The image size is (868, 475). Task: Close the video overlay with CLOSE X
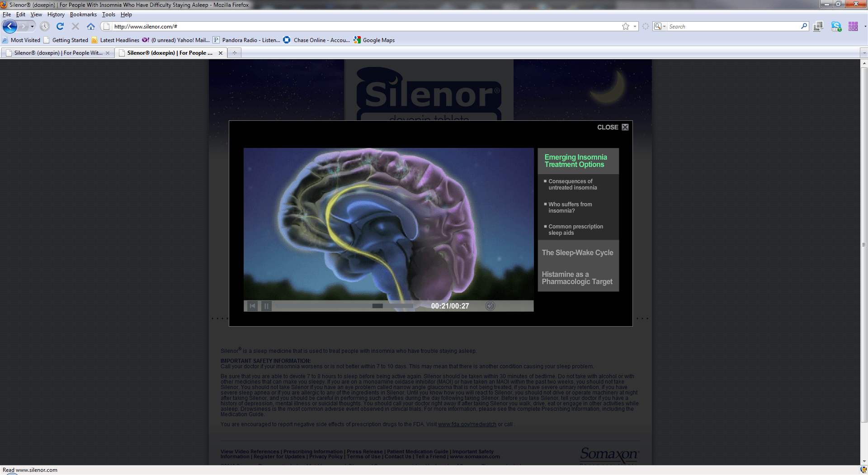(x=613, y=127)
